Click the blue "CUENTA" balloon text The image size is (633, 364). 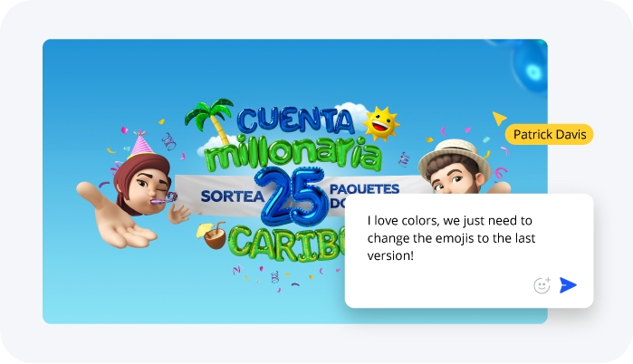point(295,120)
